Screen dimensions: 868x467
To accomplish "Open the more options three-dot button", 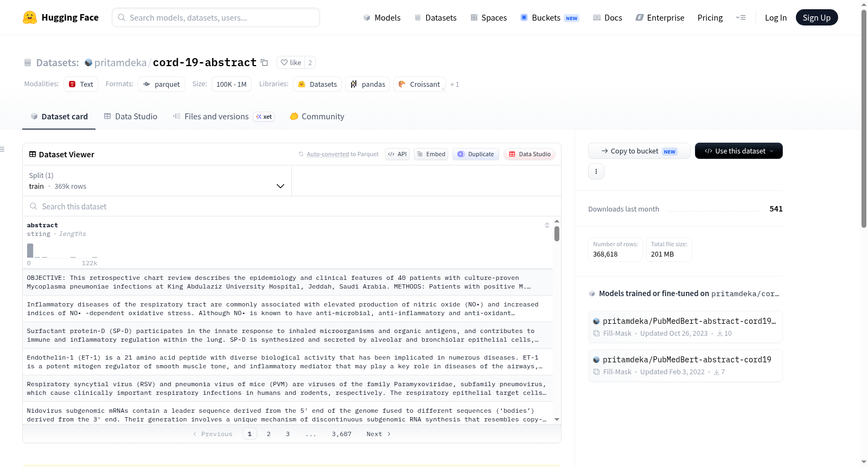I will tap(596, 171).
